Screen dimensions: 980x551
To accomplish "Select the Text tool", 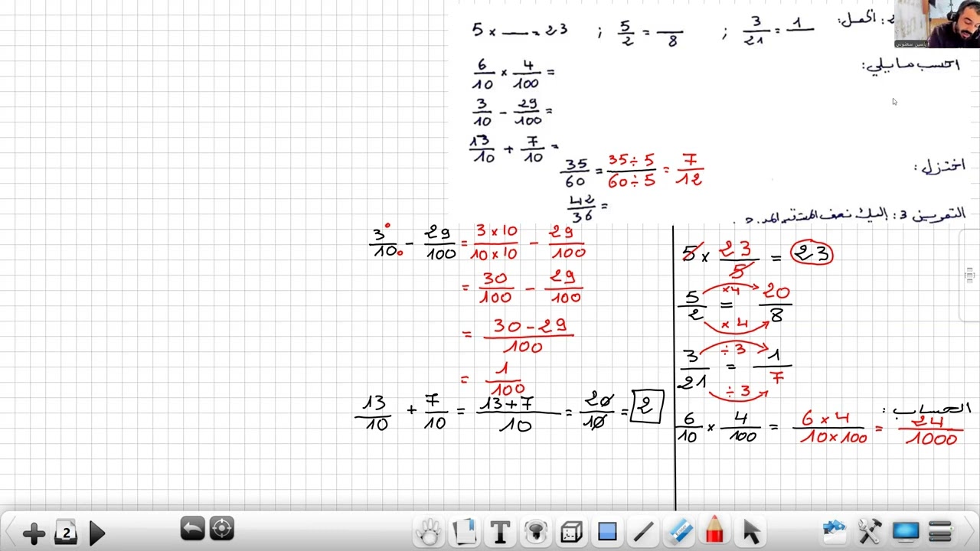I will click(500, 531).
